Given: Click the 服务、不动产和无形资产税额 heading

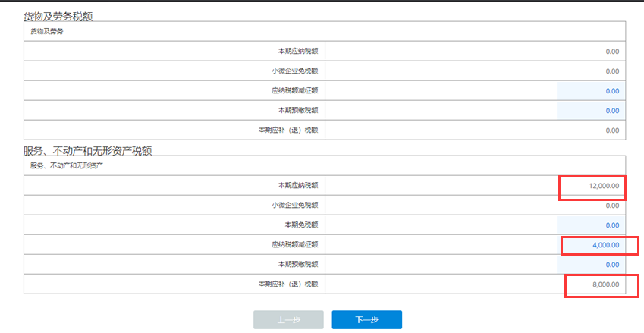Looking at the screenshot, I should pos(87,151).
